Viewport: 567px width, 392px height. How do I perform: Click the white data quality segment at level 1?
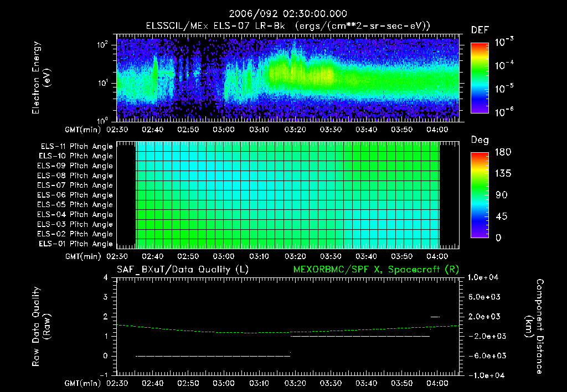click(x=360, y=336)
